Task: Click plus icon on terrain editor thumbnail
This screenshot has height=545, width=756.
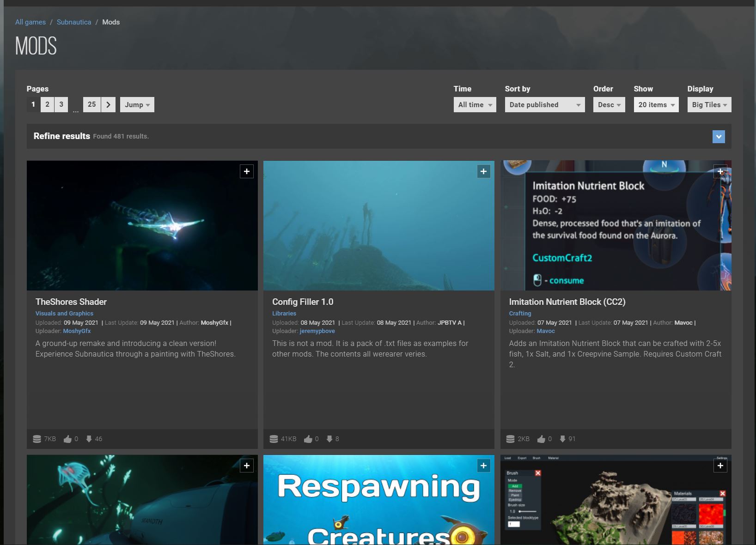Action: pyautogui.click(x=720, y=466)
